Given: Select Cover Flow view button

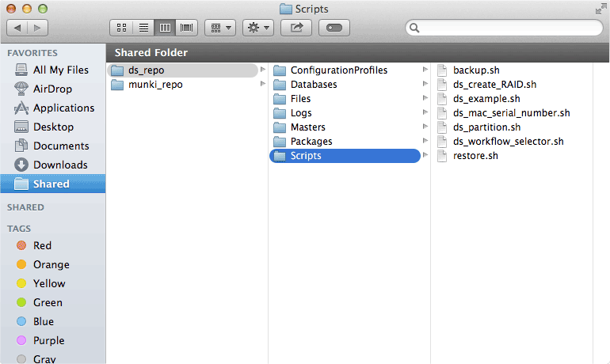Looking at the screenshot, I should point(187,28).
